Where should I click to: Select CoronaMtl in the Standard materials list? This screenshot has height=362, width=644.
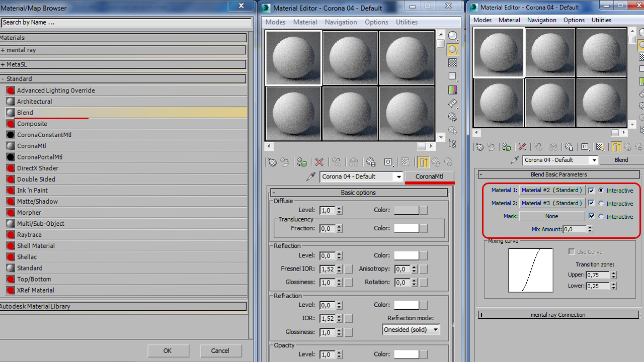pyautogui.click(x=32, y=146)
